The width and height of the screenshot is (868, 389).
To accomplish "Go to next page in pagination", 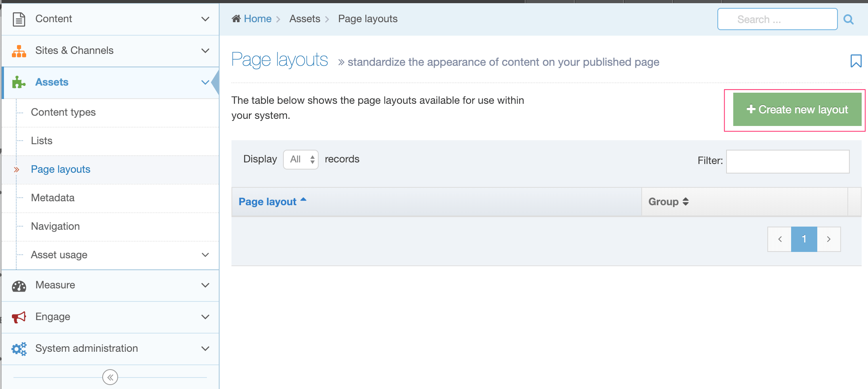I will click(828, 239).
